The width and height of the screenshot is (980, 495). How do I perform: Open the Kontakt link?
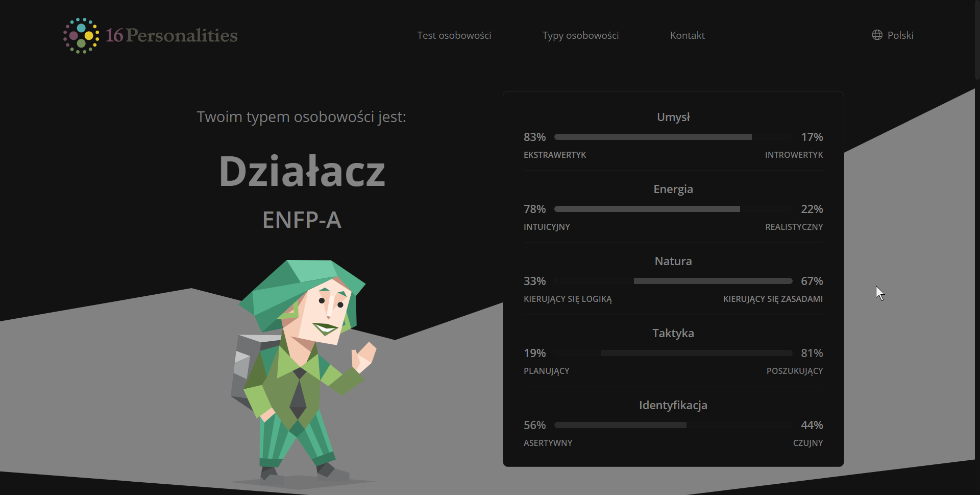click(687, 35)
